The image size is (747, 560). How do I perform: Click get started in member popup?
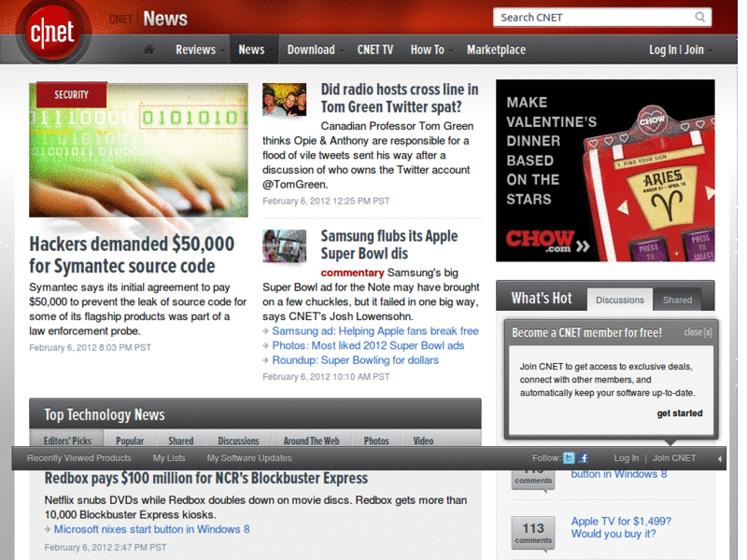tap(680, 413)
